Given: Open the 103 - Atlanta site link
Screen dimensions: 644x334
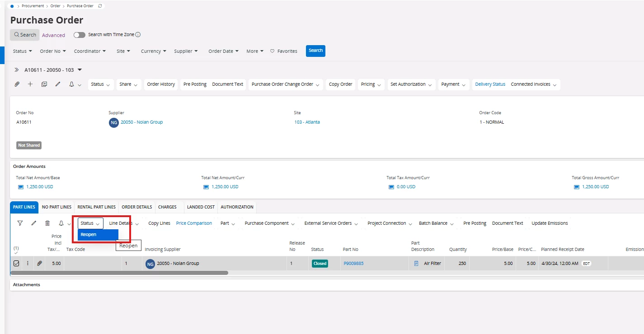Looking at the screenshot, I should coord(307,122).
